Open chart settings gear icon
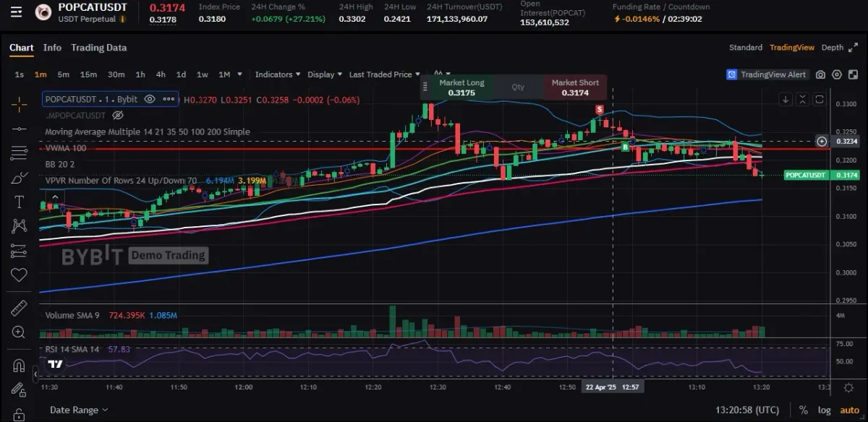 point(837,74)
